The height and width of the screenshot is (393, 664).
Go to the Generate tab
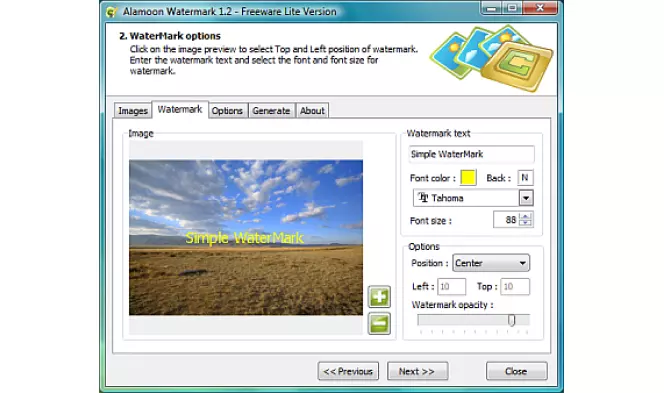coord(271,111)
